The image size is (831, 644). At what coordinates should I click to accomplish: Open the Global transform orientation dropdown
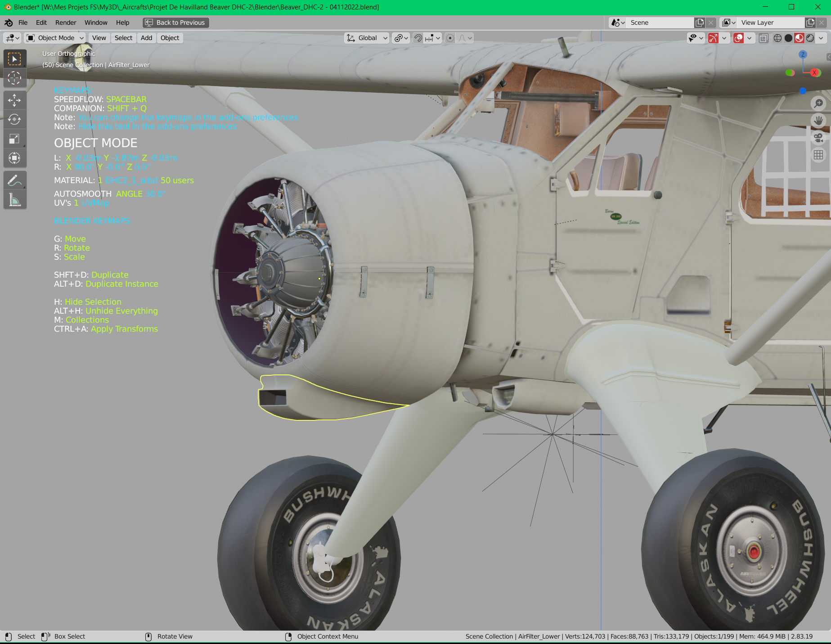coord(368,38)
